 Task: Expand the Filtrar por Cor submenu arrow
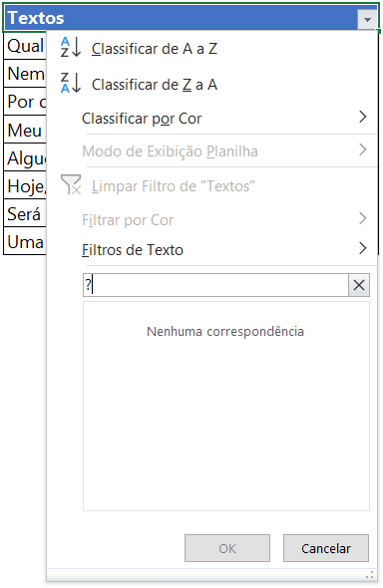pyautogui.click(x=362, y=218)
